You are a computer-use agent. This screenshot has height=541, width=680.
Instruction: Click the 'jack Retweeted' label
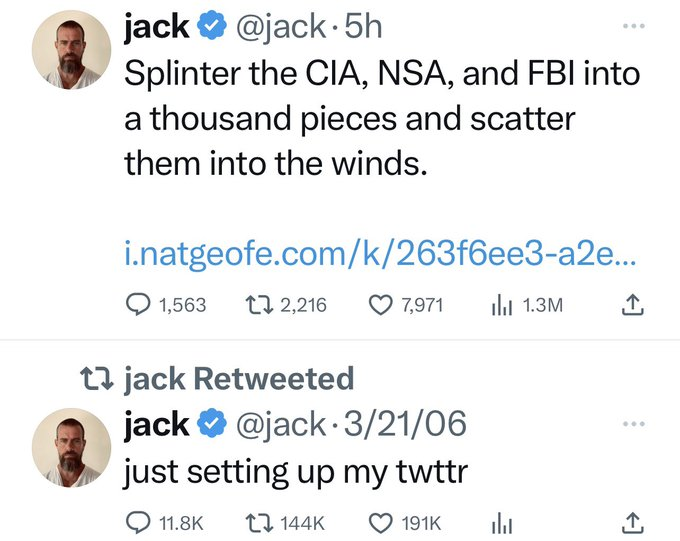(238, 379)
